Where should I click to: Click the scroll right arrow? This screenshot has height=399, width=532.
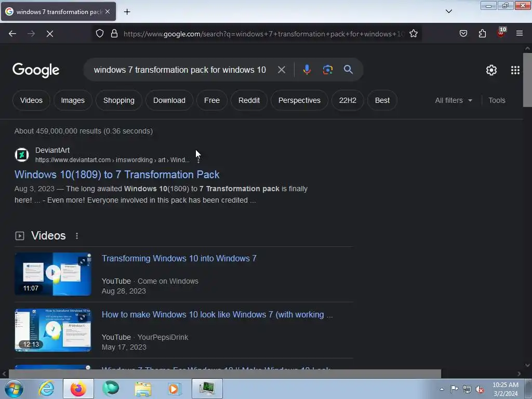519,374
